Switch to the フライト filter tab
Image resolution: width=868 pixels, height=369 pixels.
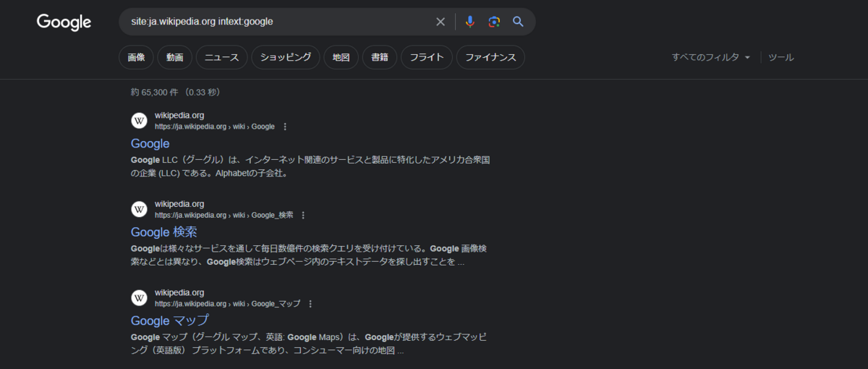click(427, 57)
